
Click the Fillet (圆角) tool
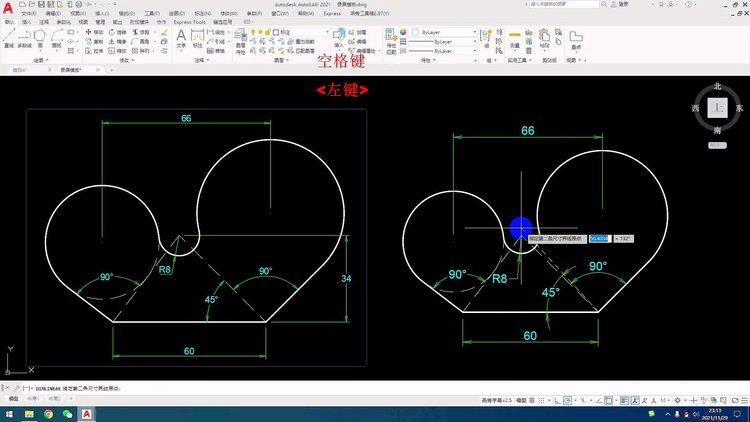click(141, 42)
